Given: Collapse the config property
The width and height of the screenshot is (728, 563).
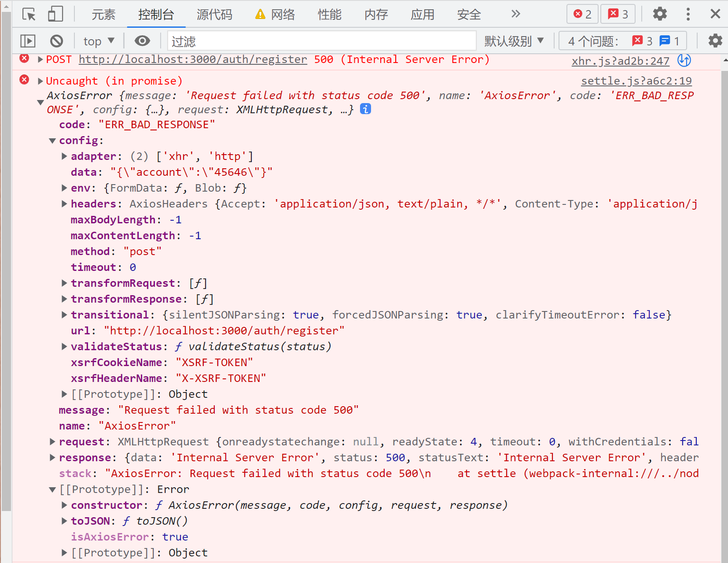Looking at the screenshot, I should [x=52, y=141].
